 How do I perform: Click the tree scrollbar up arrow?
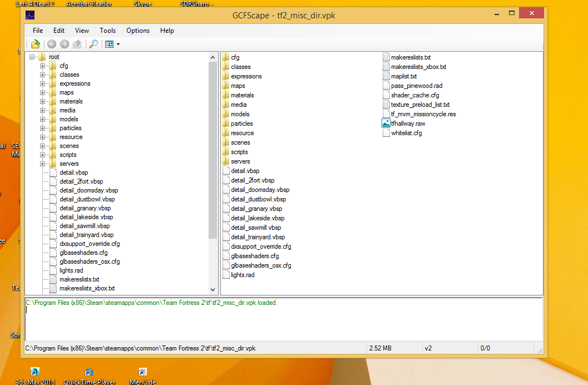(213, 57)
